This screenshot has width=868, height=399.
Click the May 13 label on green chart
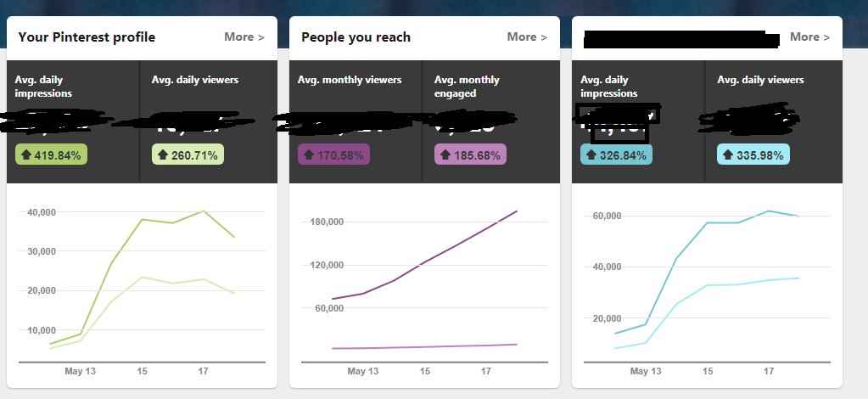(x=81, y=371)
